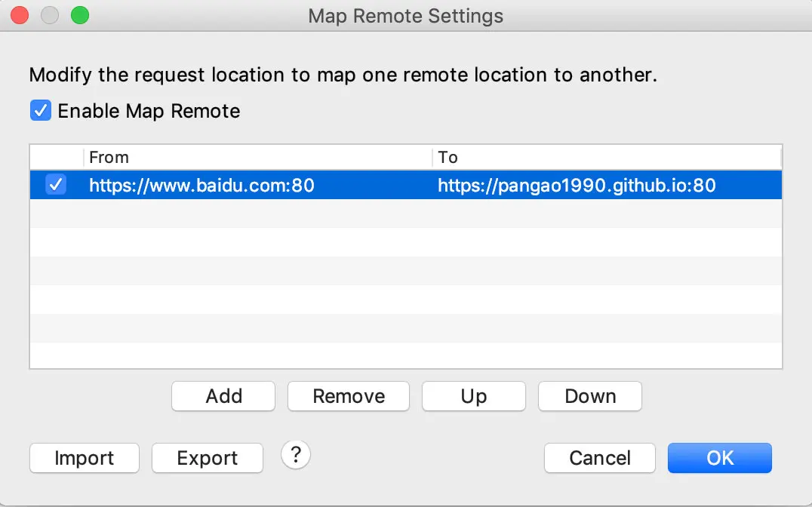Screen dimensions: 812x507
Task: Click the From column header
Action: point(258,157)
